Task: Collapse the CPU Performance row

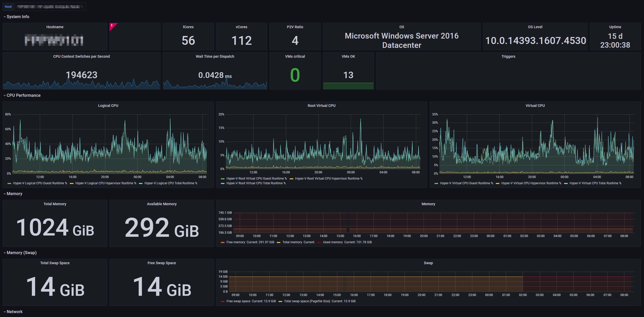Action: click(x=24, y=95)
